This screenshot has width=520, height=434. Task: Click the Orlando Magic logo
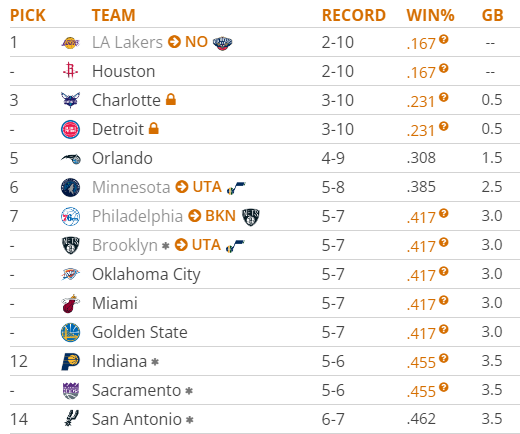pos(70,159)
